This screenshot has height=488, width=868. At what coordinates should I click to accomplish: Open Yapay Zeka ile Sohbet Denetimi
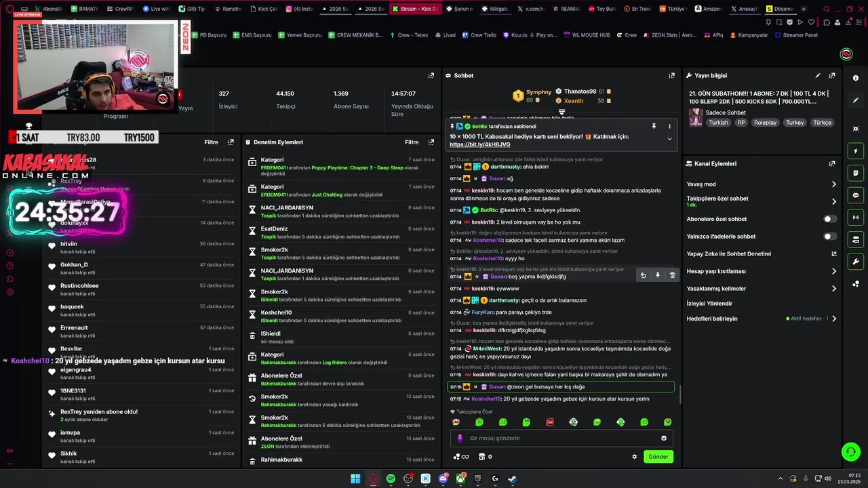click(x=762, y=254)
